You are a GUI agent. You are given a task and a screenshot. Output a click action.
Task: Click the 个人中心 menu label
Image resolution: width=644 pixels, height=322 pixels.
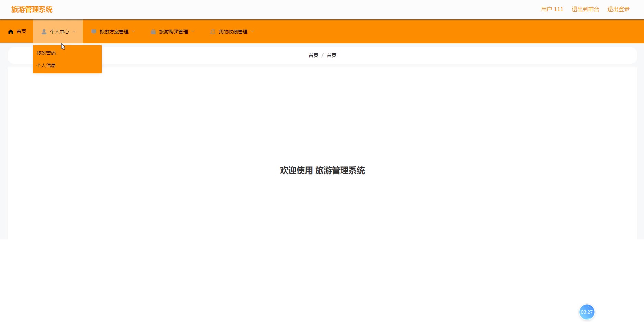tap(59, 32)
